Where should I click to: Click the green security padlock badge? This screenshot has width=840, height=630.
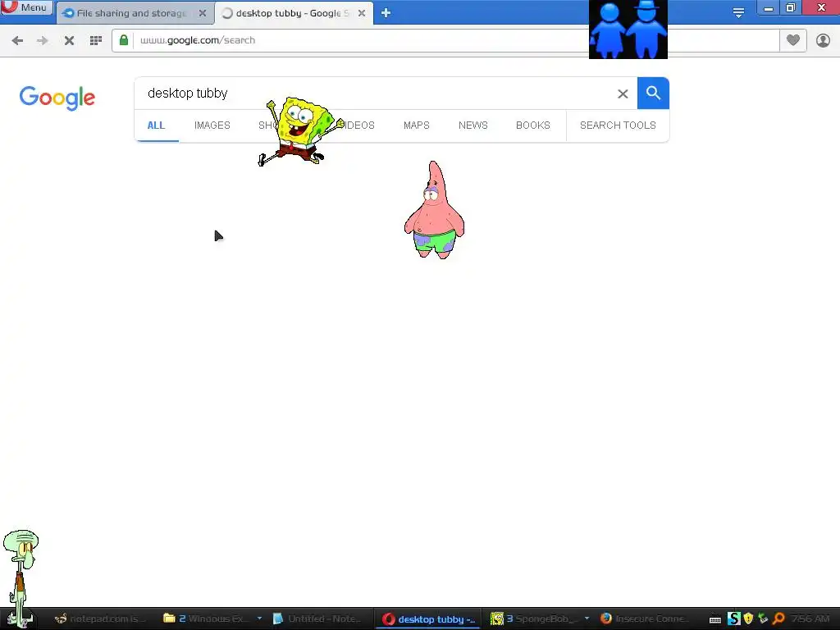[x=124, y=40]
